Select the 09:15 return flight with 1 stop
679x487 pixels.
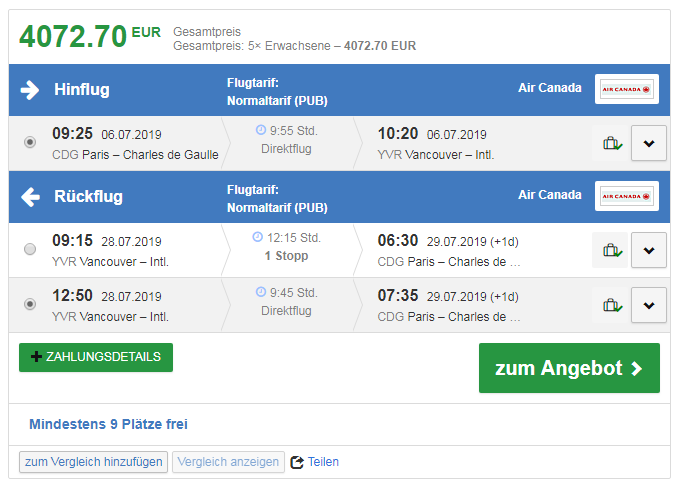pyautogui.click(x=30, y=249)
